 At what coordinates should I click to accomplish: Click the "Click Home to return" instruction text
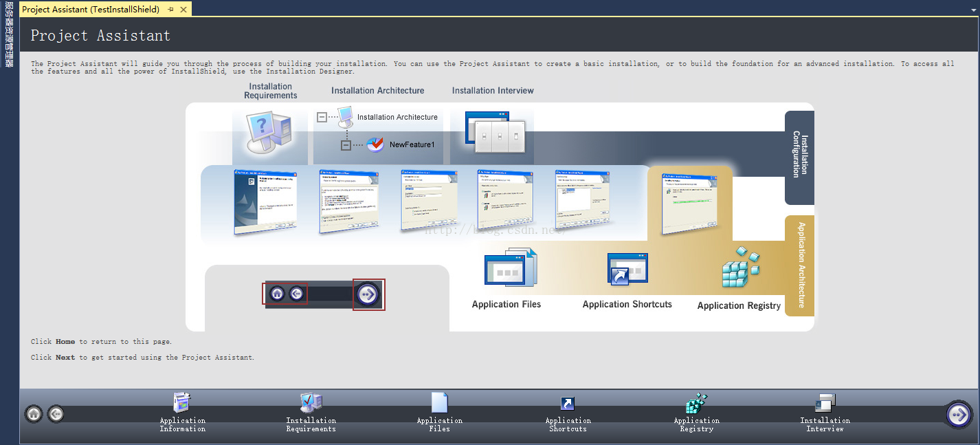point(101,342)
